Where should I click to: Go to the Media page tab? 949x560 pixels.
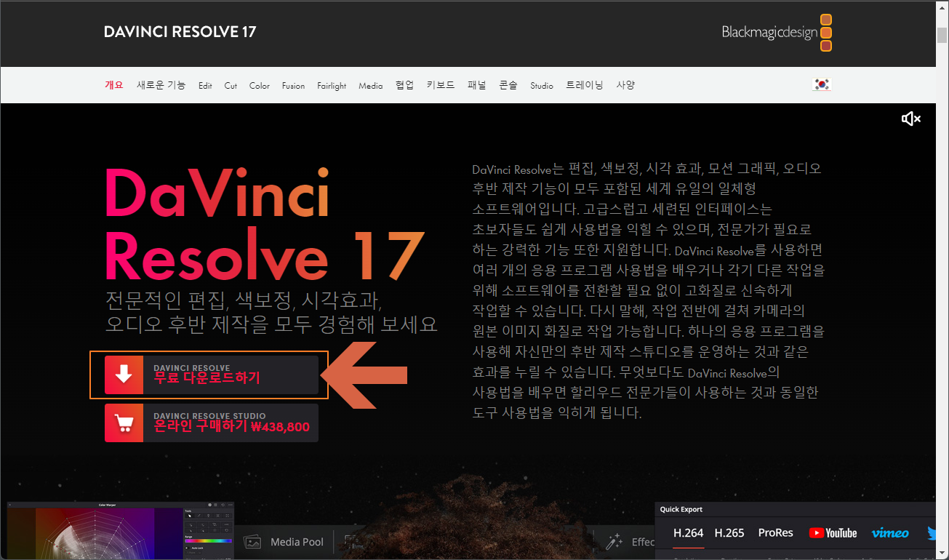[370, 86]
